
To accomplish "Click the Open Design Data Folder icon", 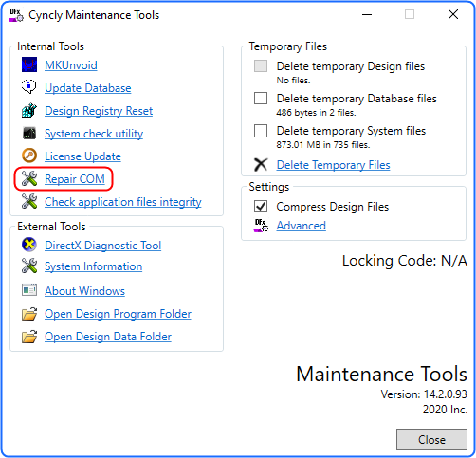I will [29, 337].
